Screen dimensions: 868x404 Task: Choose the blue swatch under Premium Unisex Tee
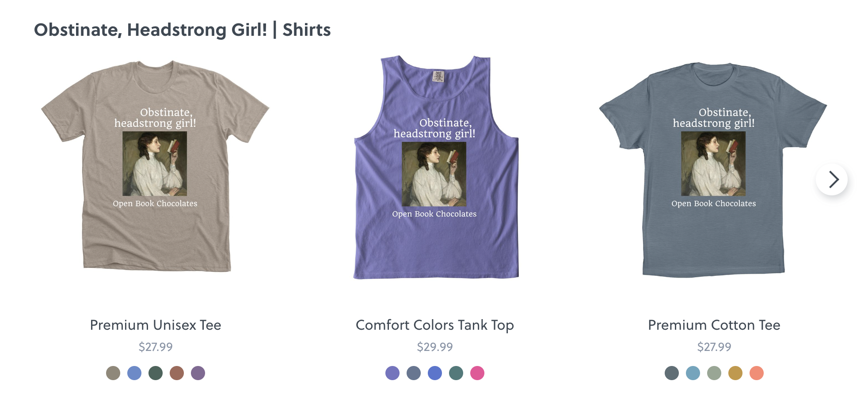(134, 373)
